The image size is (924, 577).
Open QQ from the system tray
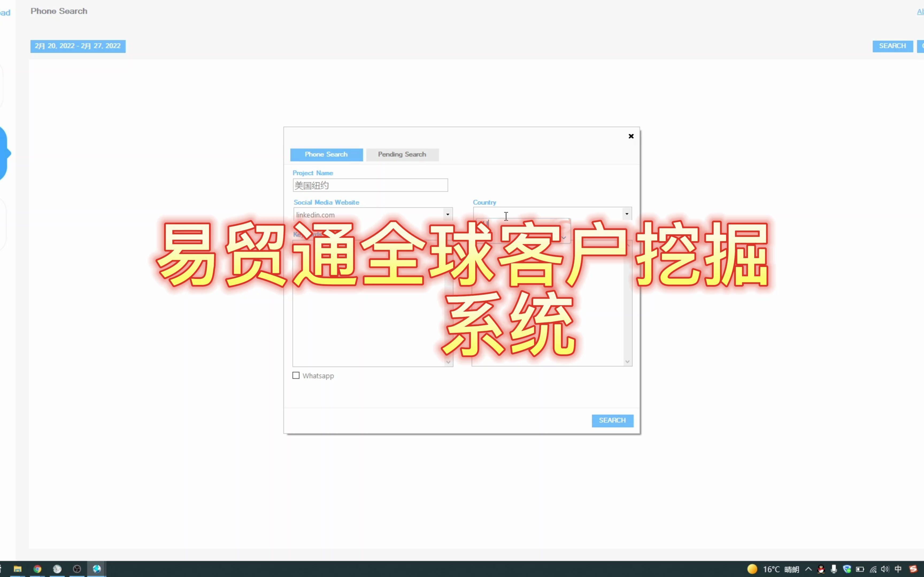pyautogui.click(x=821, y=569)
